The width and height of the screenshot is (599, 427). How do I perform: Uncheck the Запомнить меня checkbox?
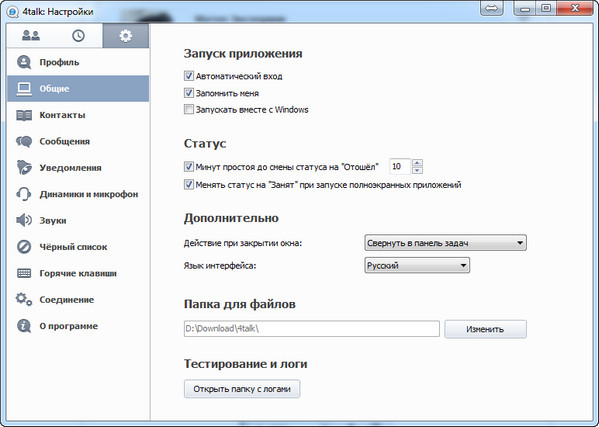189,93
